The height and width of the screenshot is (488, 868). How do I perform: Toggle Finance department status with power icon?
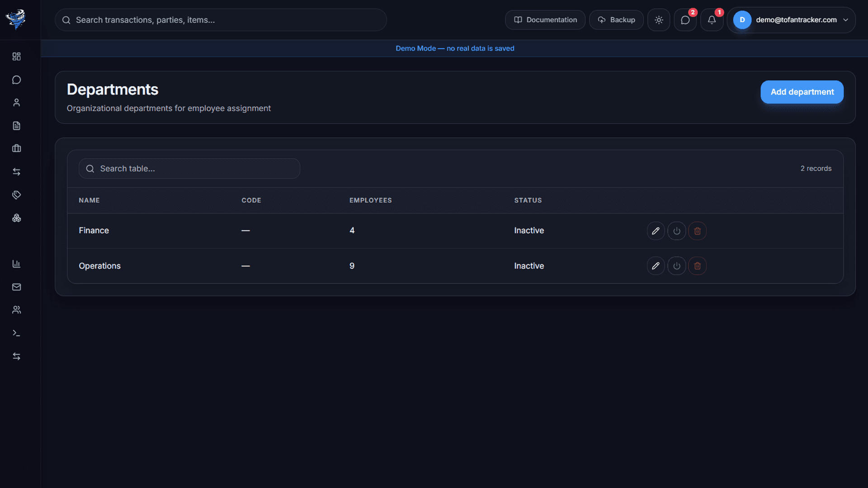coord(677,231)
